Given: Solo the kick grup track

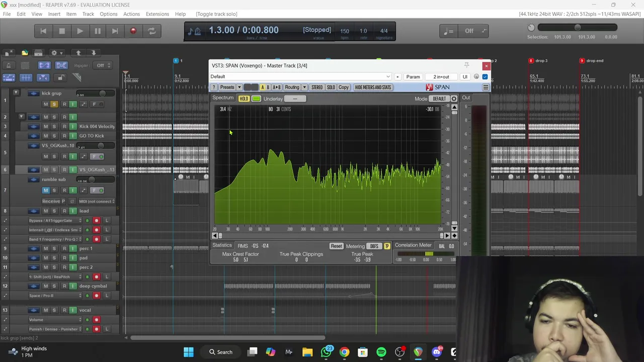Looking at the screenshot, I should (x=54, y=104).
